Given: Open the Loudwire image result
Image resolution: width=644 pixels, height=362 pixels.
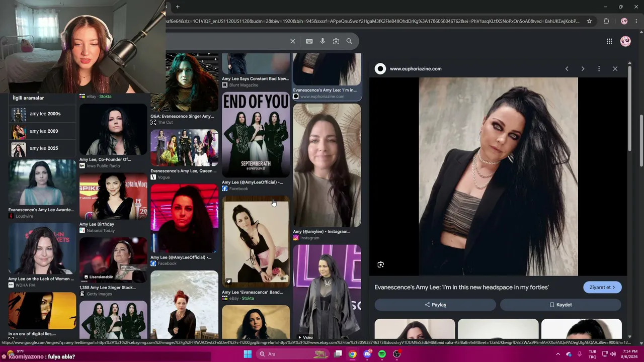Looking at the screenshot, I should tap(42, 183).
